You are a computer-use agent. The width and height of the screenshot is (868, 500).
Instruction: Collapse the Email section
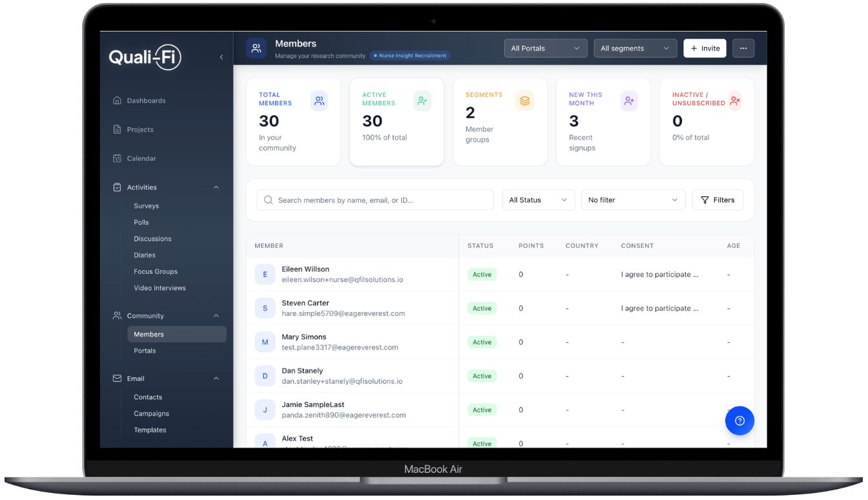tap(216, 379)
